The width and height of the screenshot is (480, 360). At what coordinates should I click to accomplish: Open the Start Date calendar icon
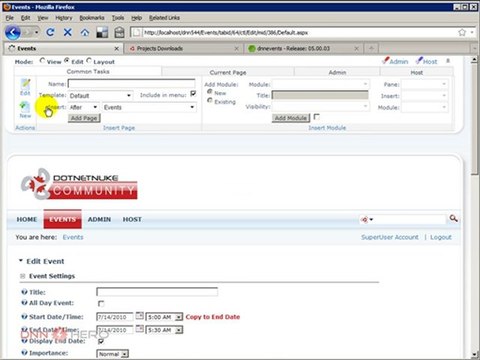(x=140, y=316)
